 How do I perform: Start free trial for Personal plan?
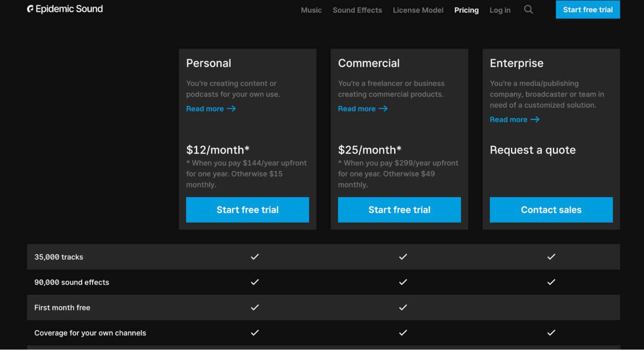click(247, 210)
